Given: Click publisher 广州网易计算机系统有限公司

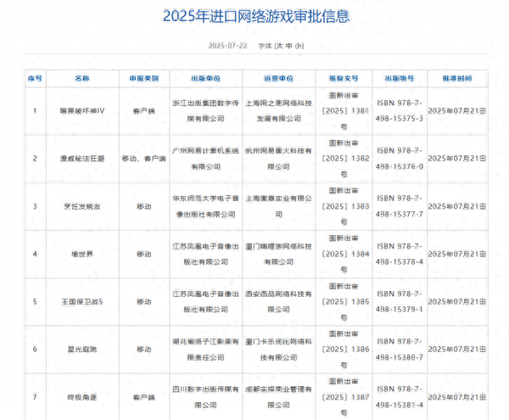Looking at the screenshot, I should point(206,159).
